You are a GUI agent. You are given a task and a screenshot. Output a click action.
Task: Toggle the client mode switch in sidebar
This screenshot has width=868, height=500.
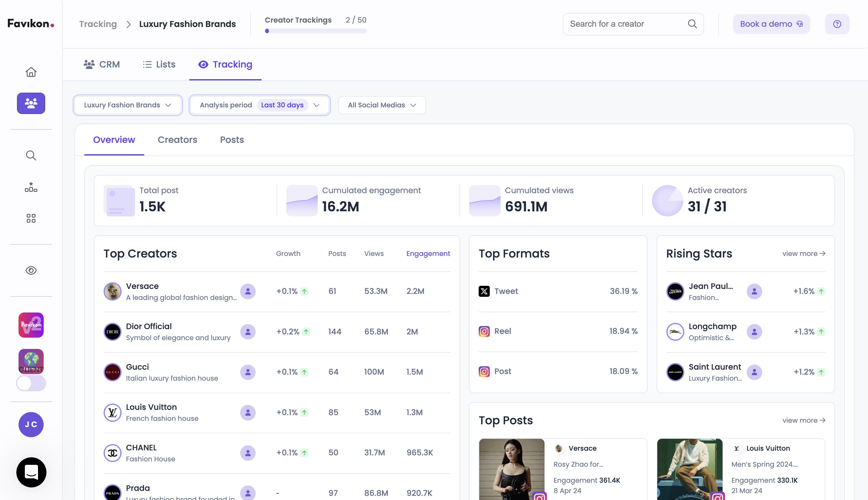(x=31, y=383)
